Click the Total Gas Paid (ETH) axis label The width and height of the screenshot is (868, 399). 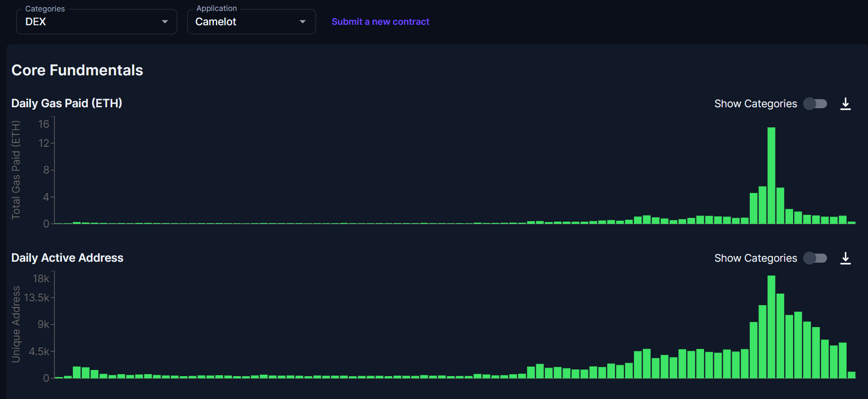(x=16, y=170)
